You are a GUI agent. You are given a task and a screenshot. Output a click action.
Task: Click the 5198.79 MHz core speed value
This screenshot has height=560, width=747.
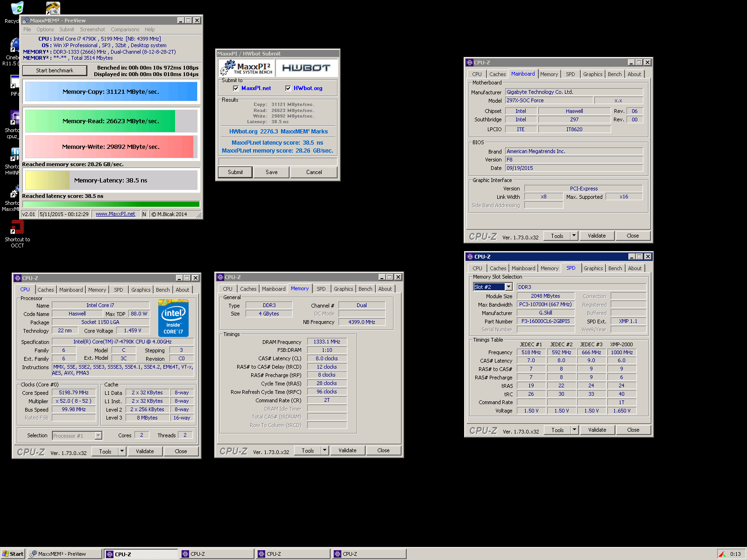click(x=74, y=393)
